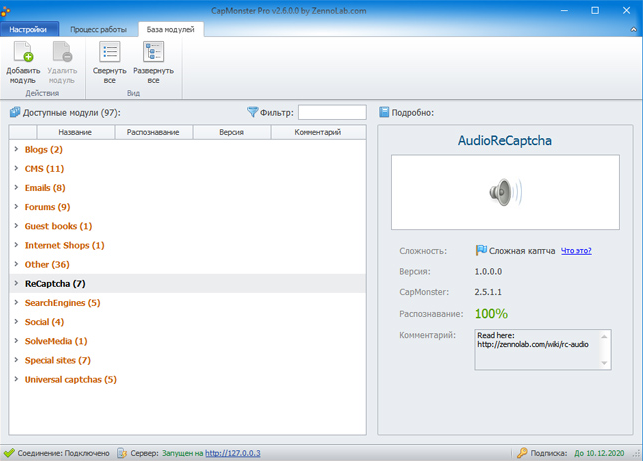This screenshot has width=643, height=461.
Task: Click the Expand all icon
Action: point(153,52)
